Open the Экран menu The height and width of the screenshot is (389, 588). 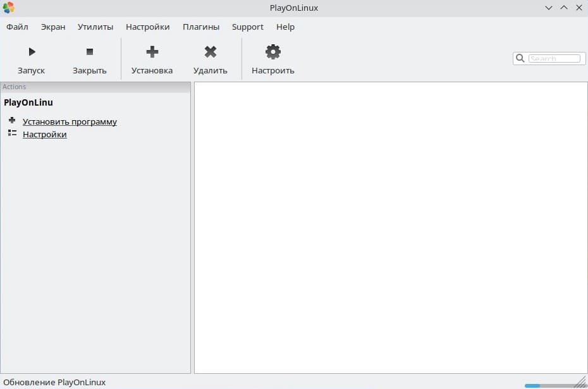[x=53, y=27]
